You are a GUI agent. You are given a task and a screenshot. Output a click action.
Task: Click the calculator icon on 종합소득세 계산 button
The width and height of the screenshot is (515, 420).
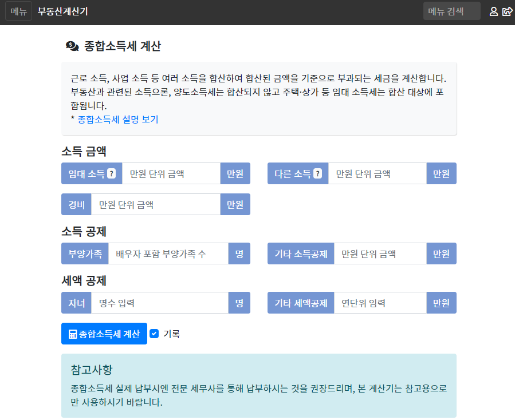[73, 334]
